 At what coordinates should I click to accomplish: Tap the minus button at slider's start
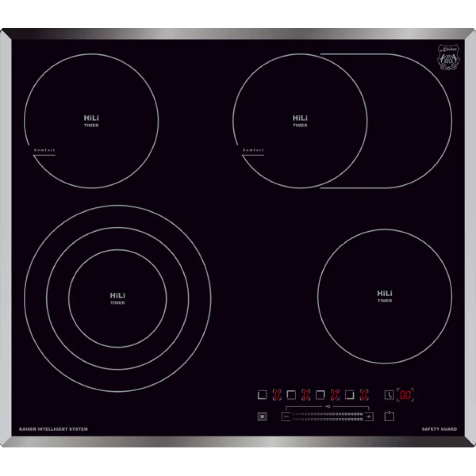286,417
